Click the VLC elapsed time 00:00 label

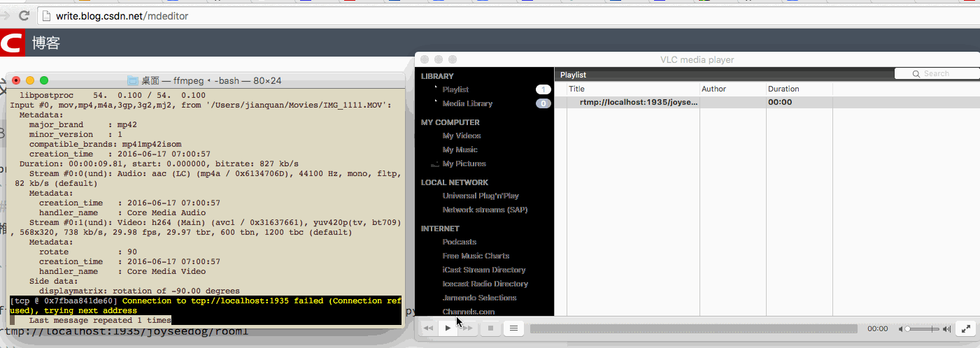(877, 328)
